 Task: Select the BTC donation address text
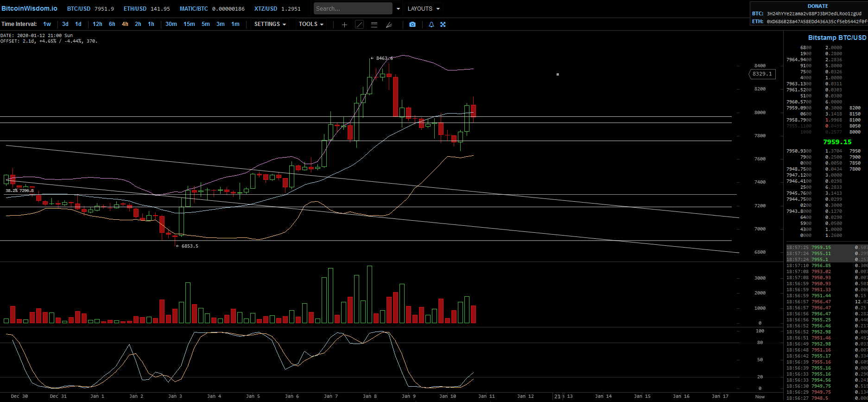[814, 14]
